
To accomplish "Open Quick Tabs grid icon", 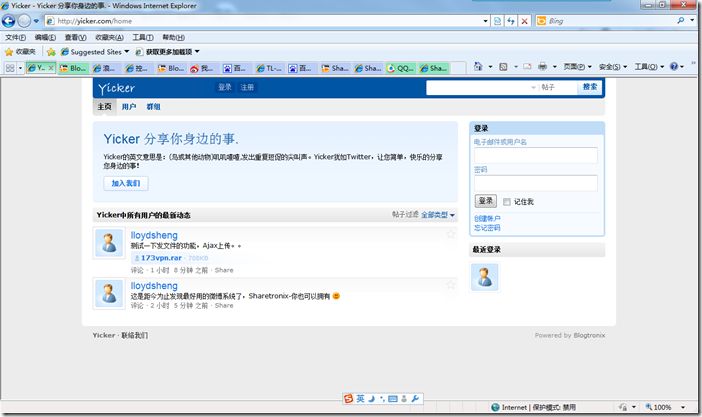I will point(9,68).
